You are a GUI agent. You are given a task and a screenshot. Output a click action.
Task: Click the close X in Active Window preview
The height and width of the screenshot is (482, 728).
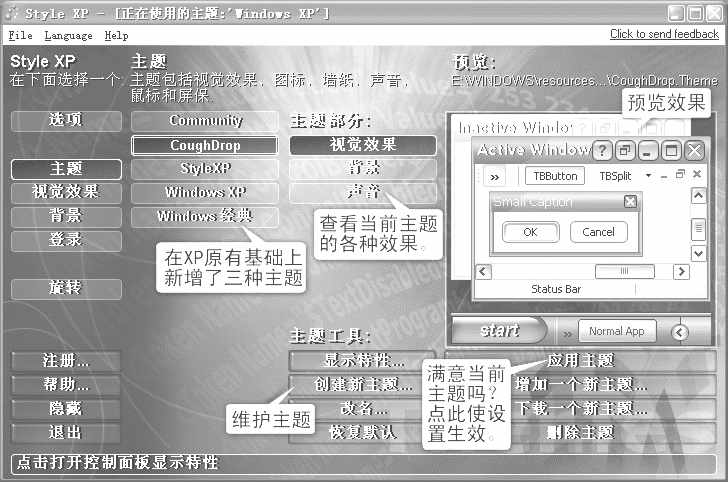click(x=695, y=150)
